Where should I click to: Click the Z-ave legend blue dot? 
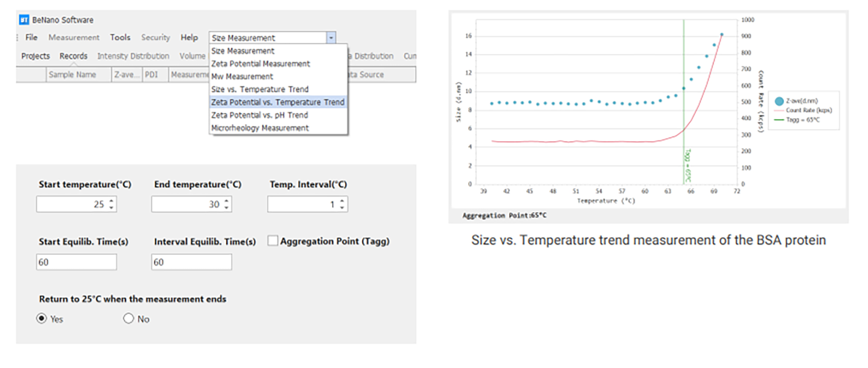click(x=779, y=101)
